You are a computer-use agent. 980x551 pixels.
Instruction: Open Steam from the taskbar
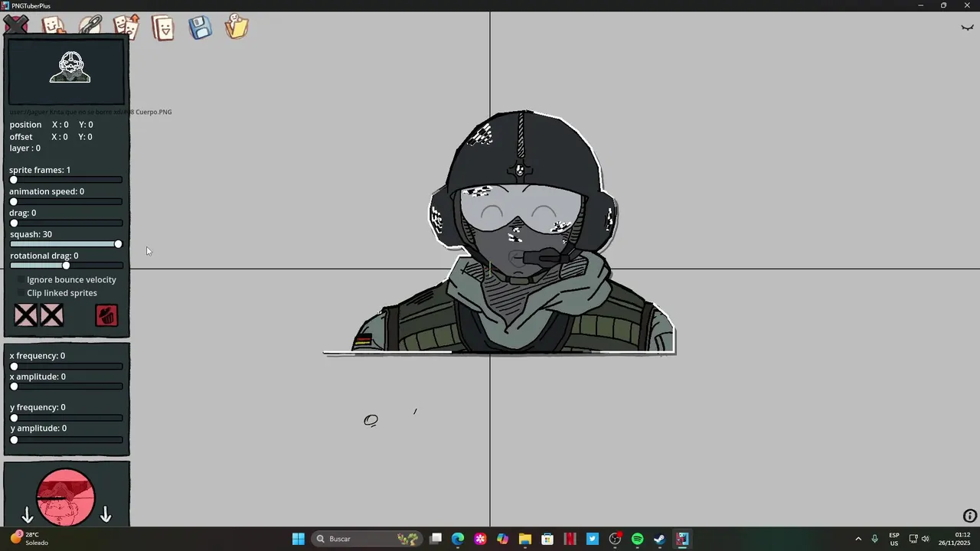pyautogui.click(x=659, y=539)
